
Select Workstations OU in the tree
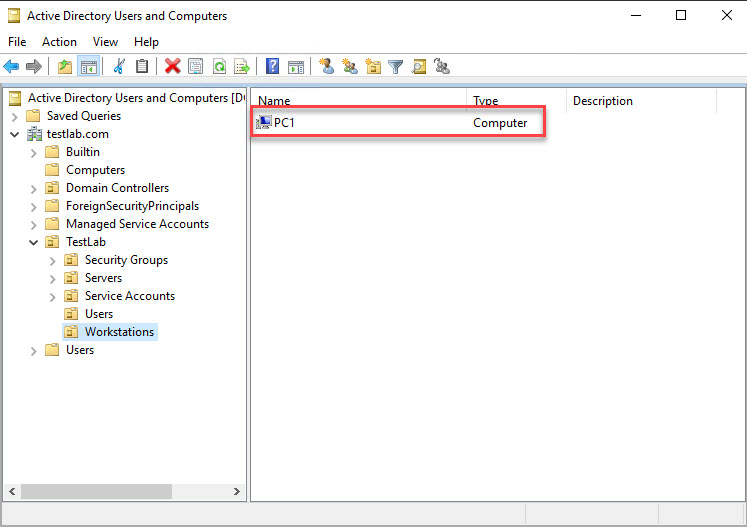119,332
